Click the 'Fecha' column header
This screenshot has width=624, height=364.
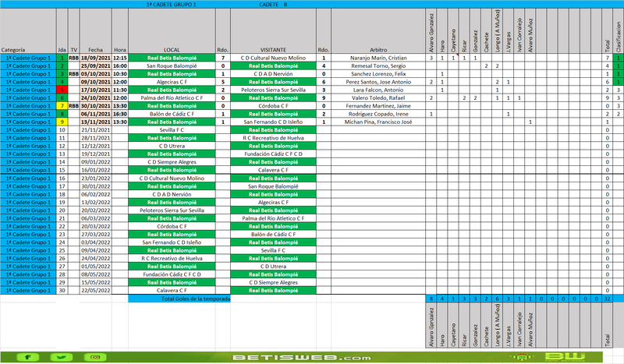[95, 31]
